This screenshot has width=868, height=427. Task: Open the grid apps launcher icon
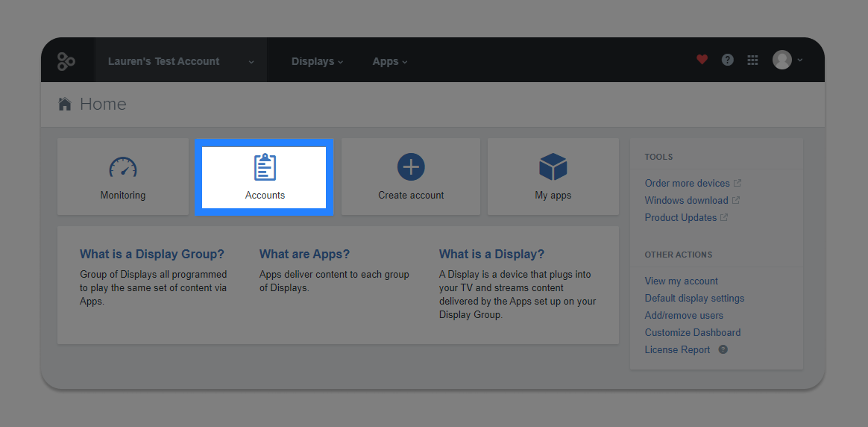point(752,60)
